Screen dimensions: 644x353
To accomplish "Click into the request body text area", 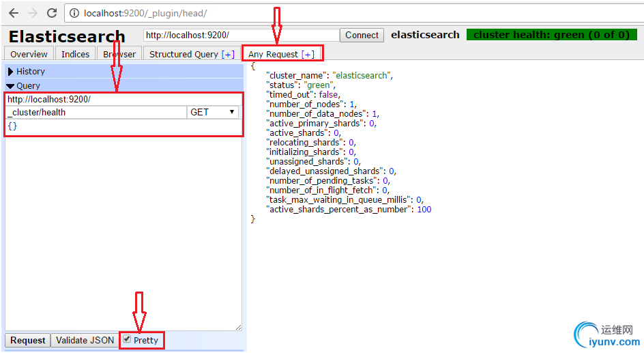I will tap(123, 225).
